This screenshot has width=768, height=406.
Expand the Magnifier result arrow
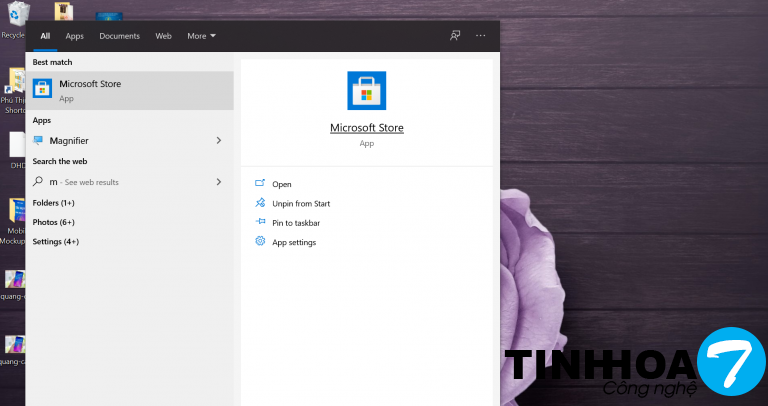[x=218, y=141]
